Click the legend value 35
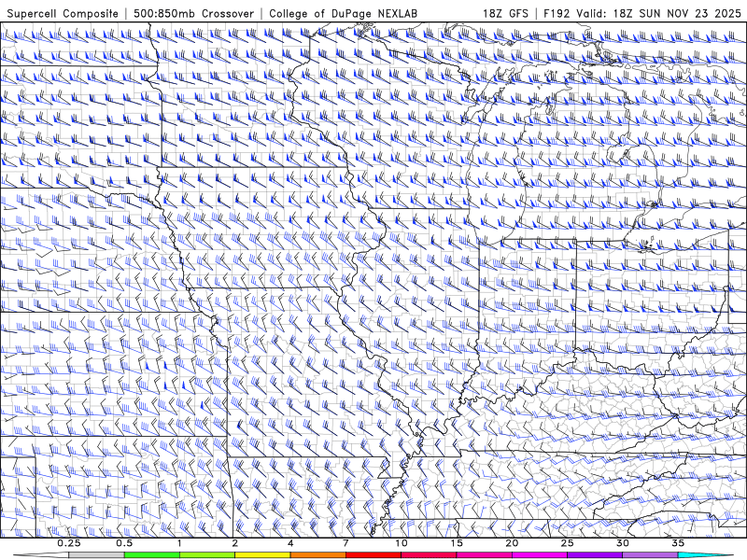 (678, 543)
